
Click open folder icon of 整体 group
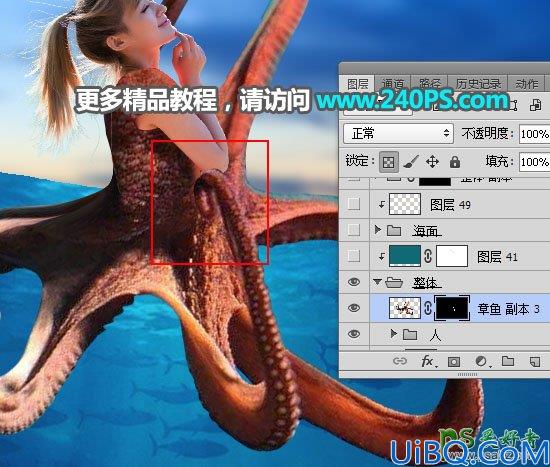[394, 282]
